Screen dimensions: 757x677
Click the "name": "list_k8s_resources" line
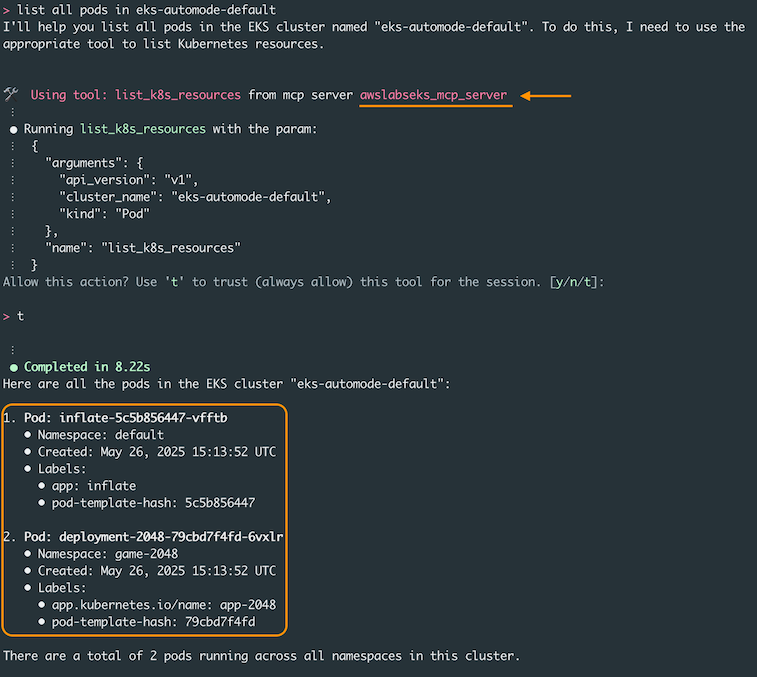[x=143, y=248]
